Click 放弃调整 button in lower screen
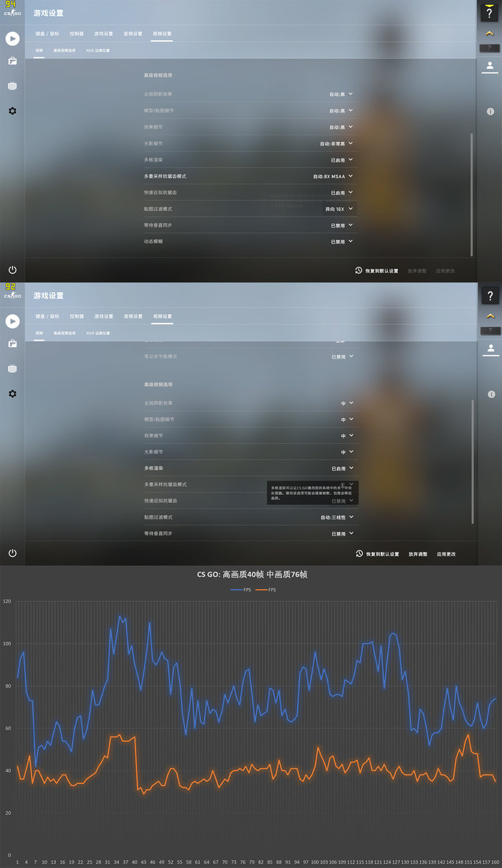This screenshot has height=868, width=502. 417,555
